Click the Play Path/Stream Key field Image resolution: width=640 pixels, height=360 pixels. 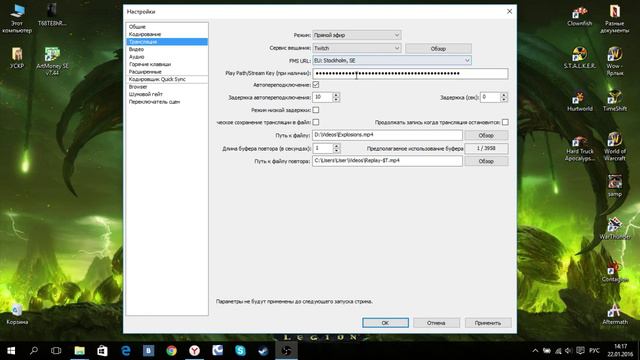[x=410, y=73]
